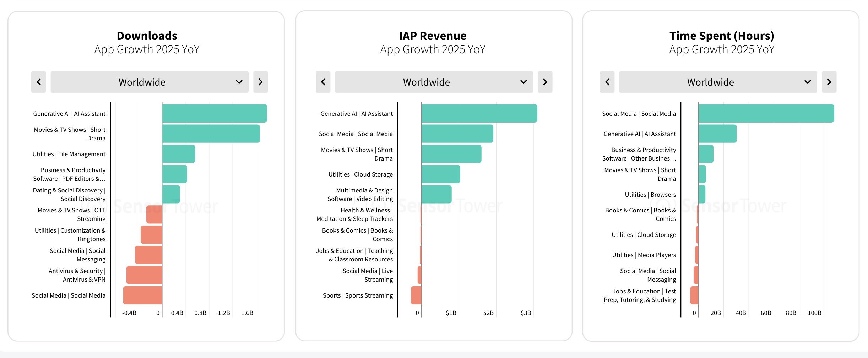The image size is (868, 358).
Task: Select red Social Media bar in Downloads chart
Action: click(x=142, y=295)
